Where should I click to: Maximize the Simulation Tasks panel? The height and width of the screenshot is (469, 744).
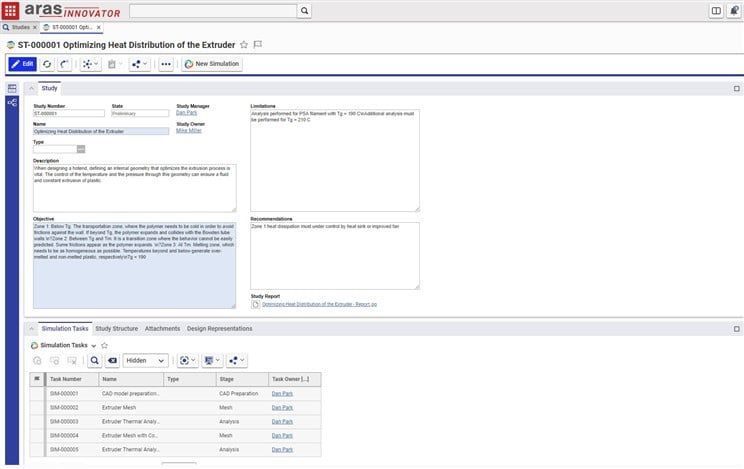tap(736, 328)
